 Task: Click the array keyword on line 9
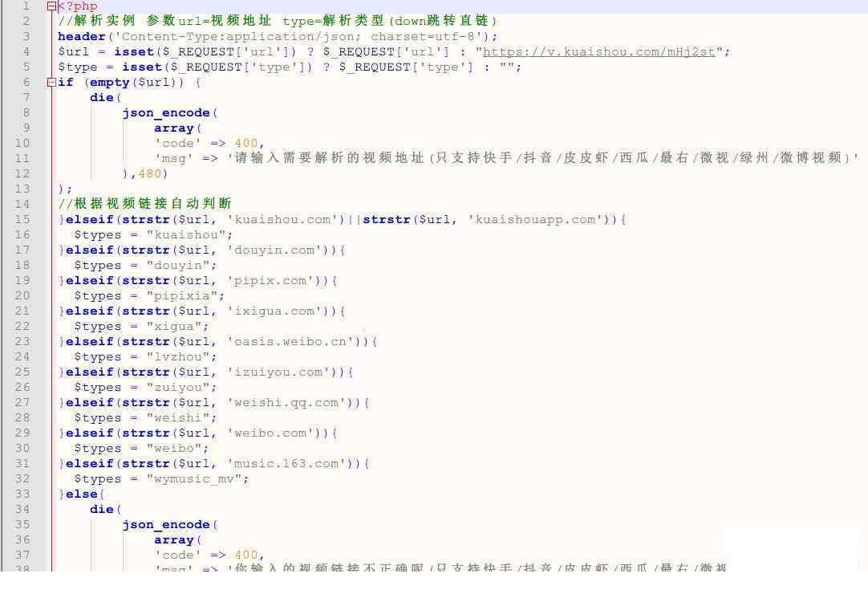[174, 128]
